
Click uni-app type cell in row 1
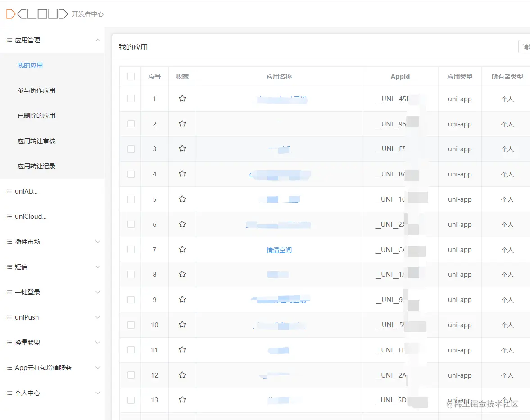(x=460, y=99)
